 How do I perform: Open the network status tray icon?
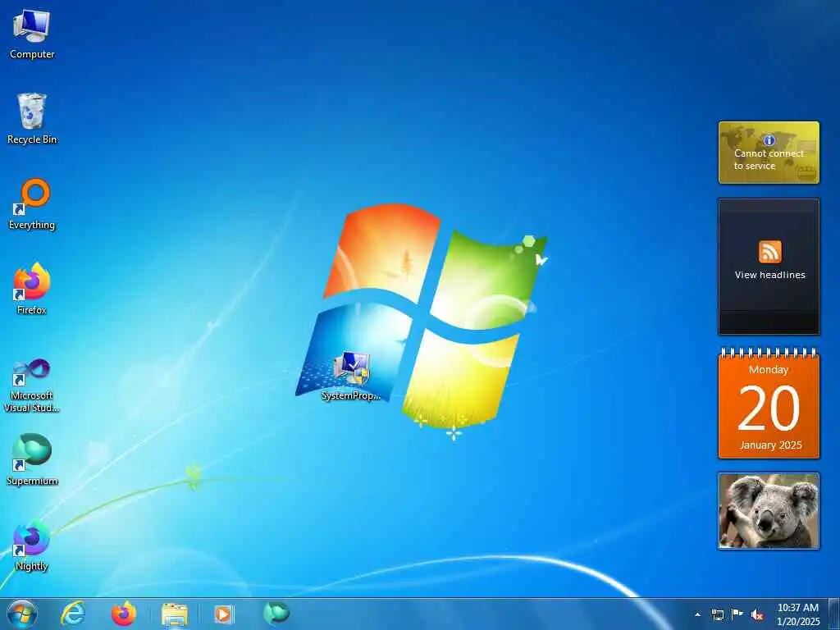[x=717, y=614]
